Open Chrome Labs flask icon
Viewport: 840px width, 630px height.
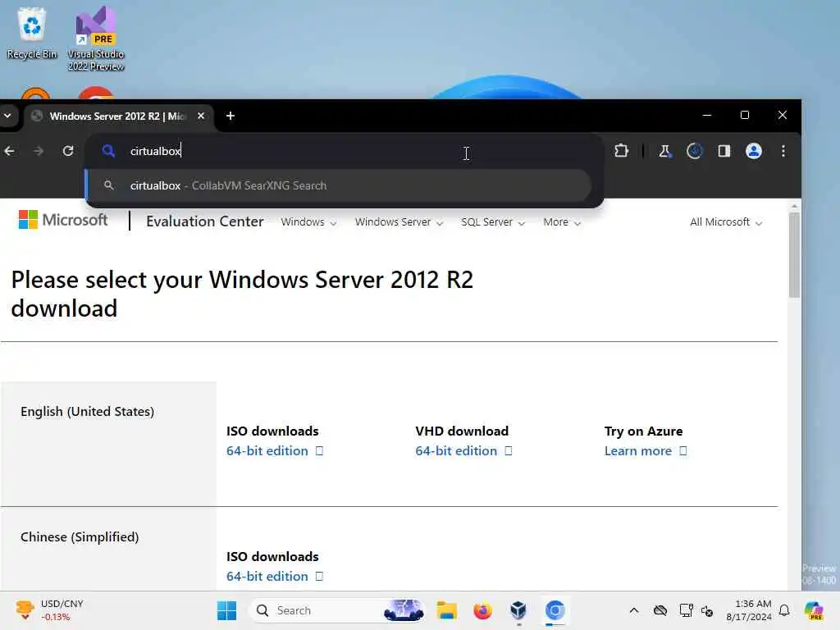pyautogui.click(x=664, y=151)
